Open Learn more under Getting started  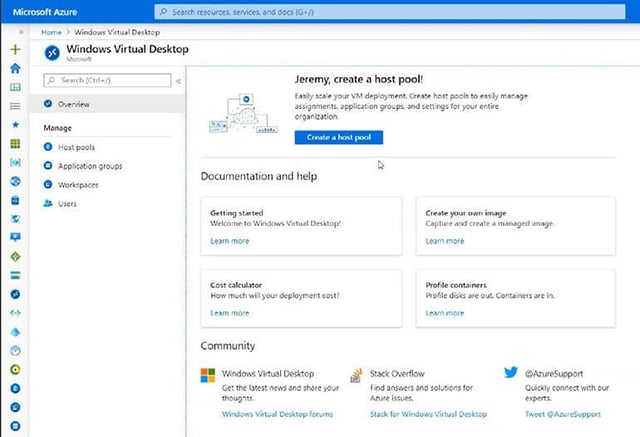tap(229, 241)
